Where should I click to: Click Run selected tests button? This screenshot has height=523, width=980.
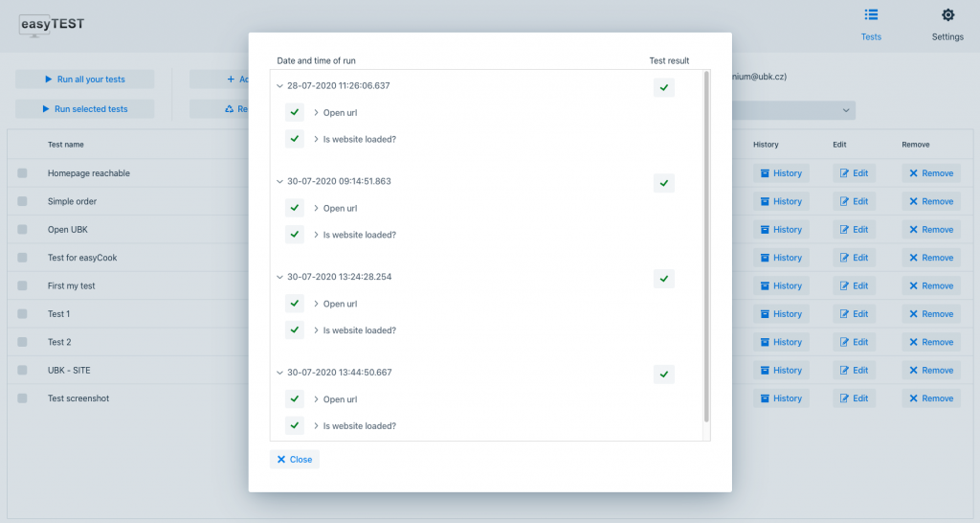[85, 109]
